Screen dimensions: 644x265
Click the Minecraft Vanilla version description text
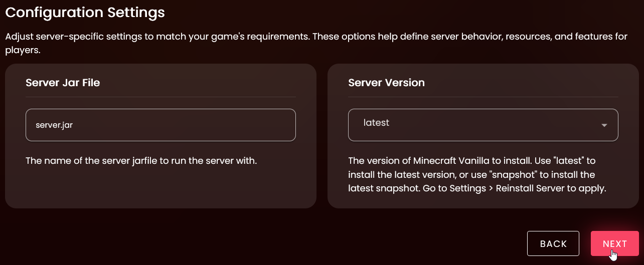point(471,161)
